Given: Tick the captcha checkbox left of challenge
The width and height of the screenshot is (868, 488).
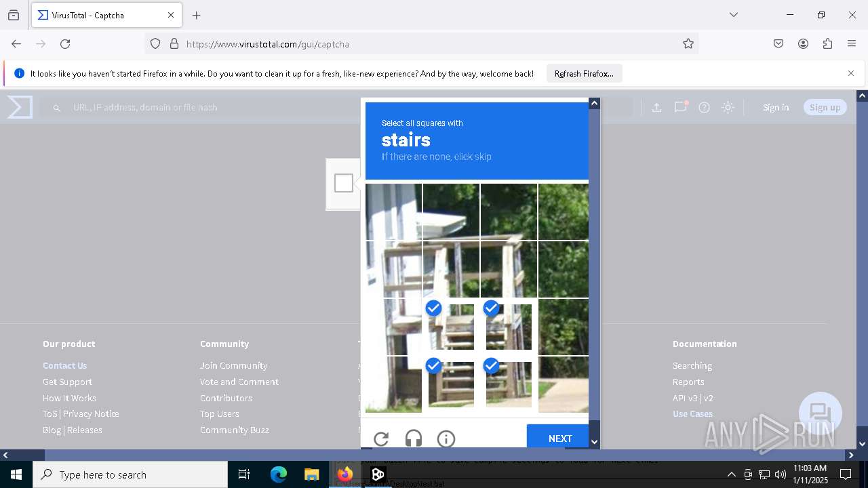Looking at the screenshot, I should pyautogui.click(x=344, y=183).
